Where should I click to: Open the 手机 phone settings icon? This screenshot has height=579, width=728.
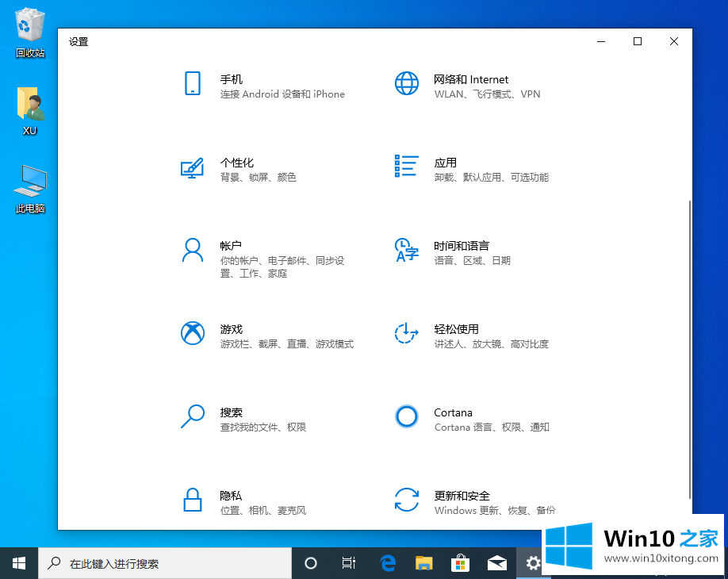pos(193,83)
